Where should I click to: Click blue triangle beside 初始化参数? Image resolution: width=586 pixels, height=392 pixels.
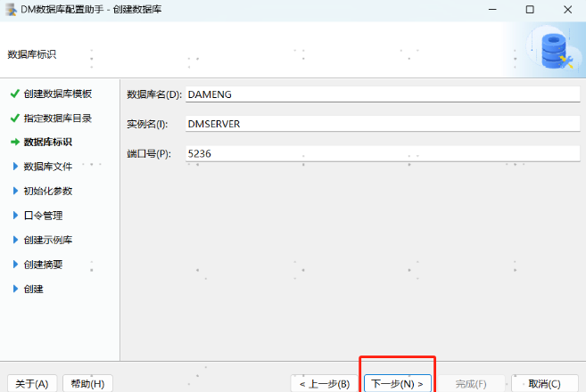[x=15, y=192]
